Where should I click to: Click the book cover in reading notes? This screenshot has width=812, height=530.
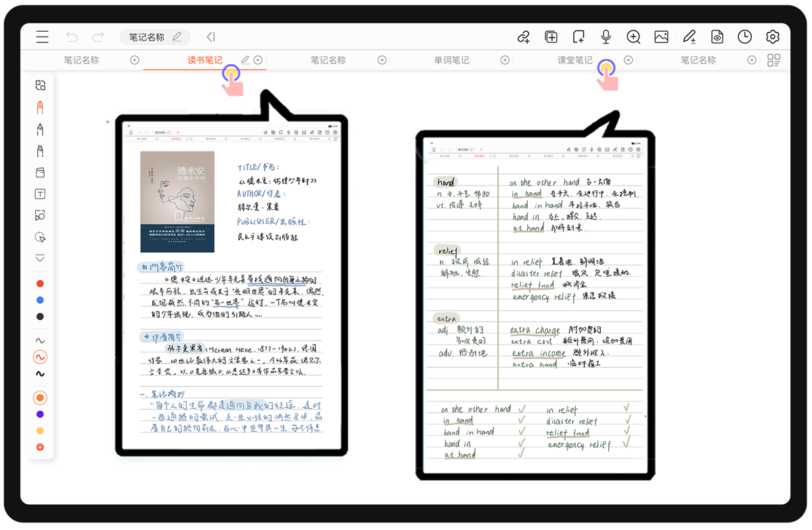click(x=177, y=202)
